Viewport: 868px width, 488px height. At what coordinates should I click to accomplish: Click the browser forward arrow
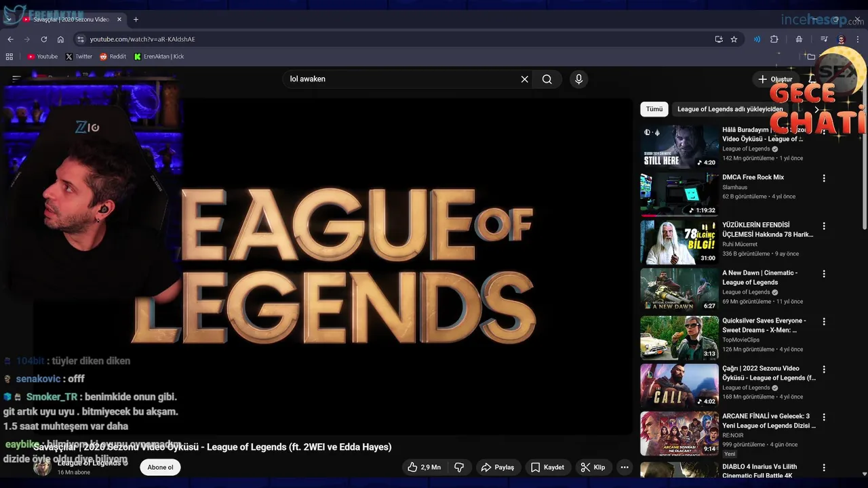pyautogui.click(x=27, y=39)
